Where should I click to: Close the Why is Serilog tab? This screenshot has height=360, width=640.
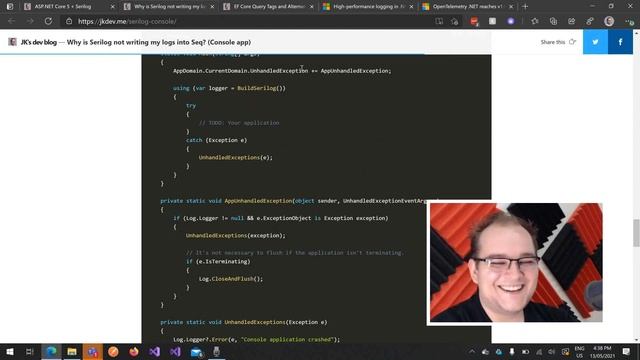point(212,7)
